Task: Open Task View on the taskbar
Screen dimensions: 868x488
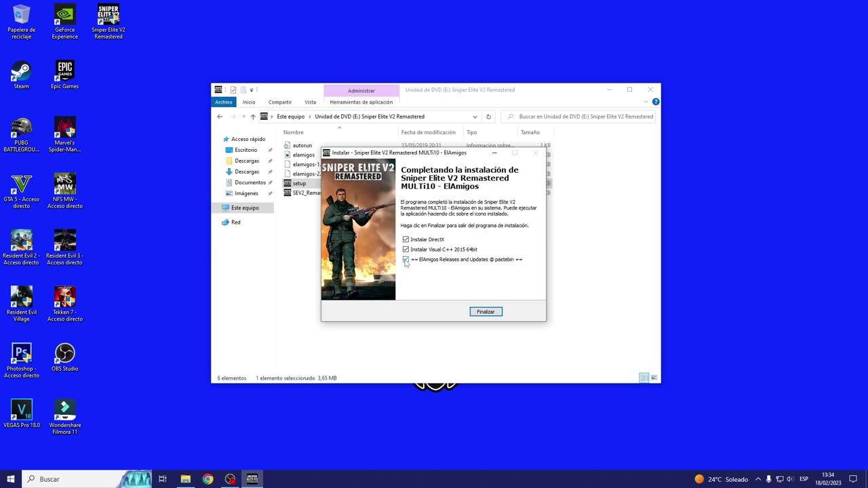Action: (x=163, y=479)
